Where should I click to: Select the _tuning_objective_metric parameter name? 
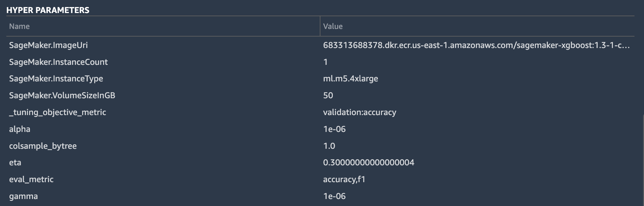[x=57, y=112]
